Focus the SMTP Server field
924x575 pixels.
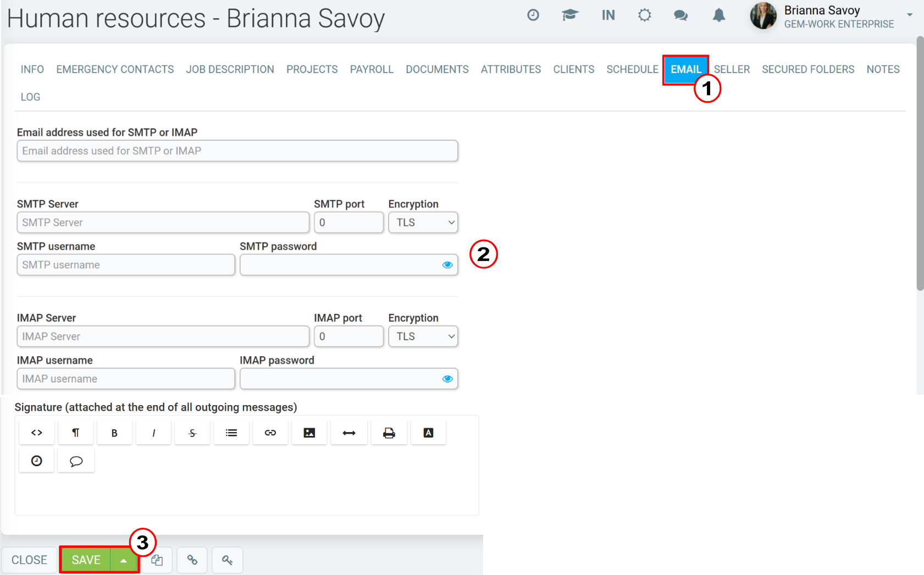(163, 223)
